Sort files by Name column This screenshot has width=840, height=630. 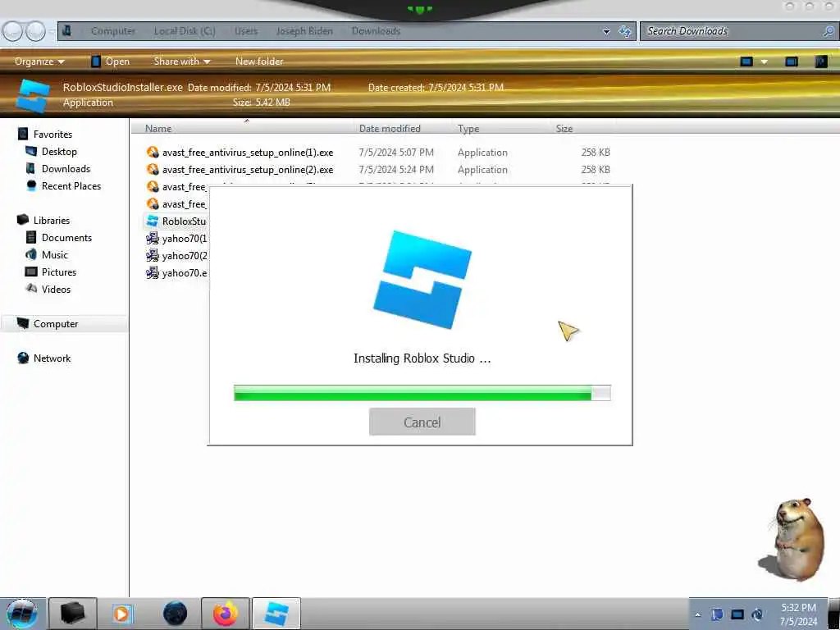(x=158, y=129)
